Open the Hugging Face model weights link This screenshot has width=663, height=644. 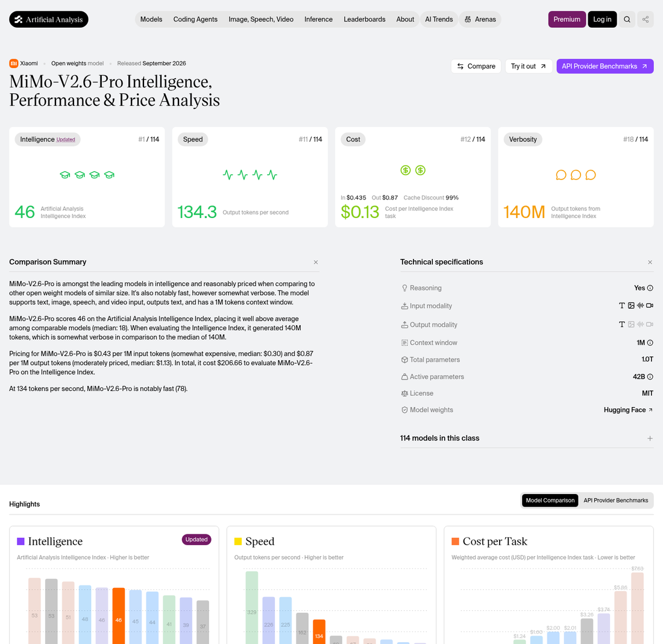point(628,410)
